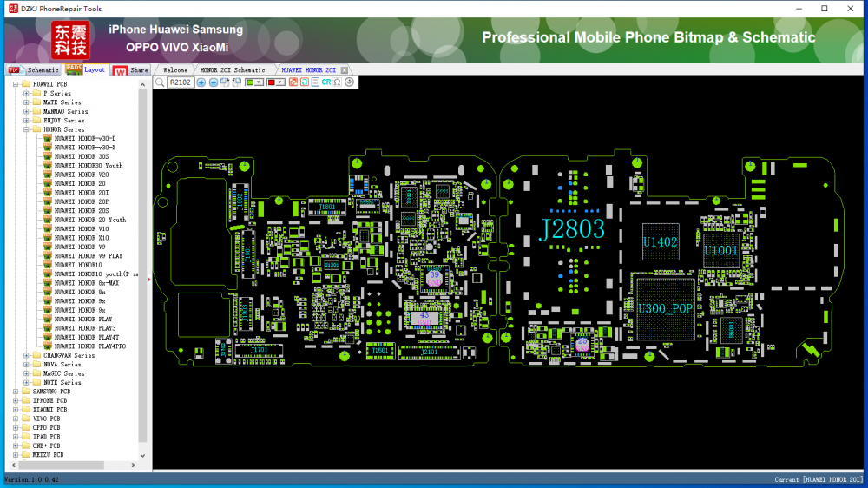
Task: Click the U1402 chip on the board
Action: click(660, 242)
